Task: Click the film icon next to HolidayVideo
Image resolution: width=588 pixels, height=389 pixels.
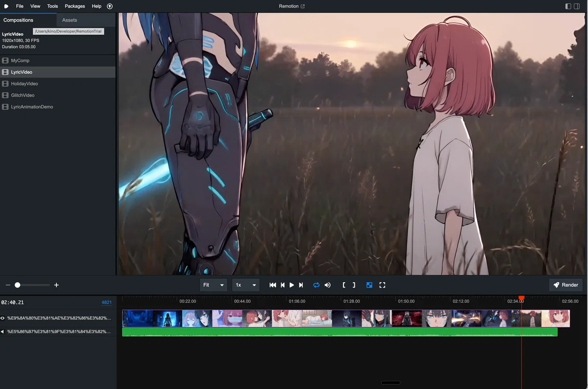Action: 5,84
